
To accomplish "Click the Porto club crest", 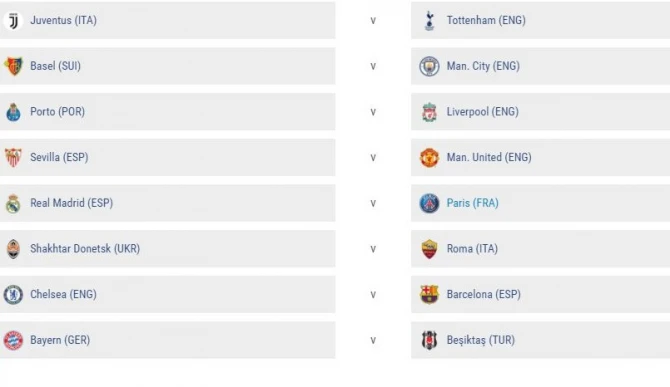I will [x=13, y=112].
